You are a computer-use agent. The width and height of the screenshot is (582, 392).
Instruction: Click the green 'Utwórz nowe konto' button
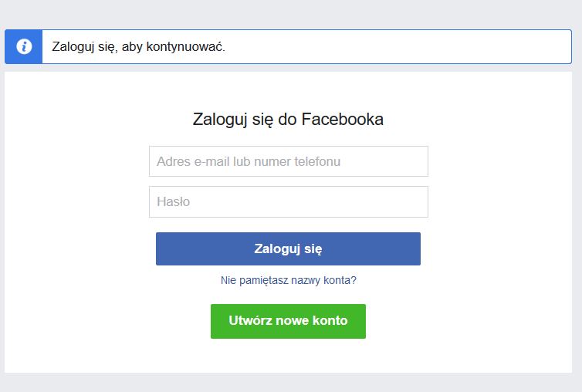pyautogui.click(x=288, y=321)
